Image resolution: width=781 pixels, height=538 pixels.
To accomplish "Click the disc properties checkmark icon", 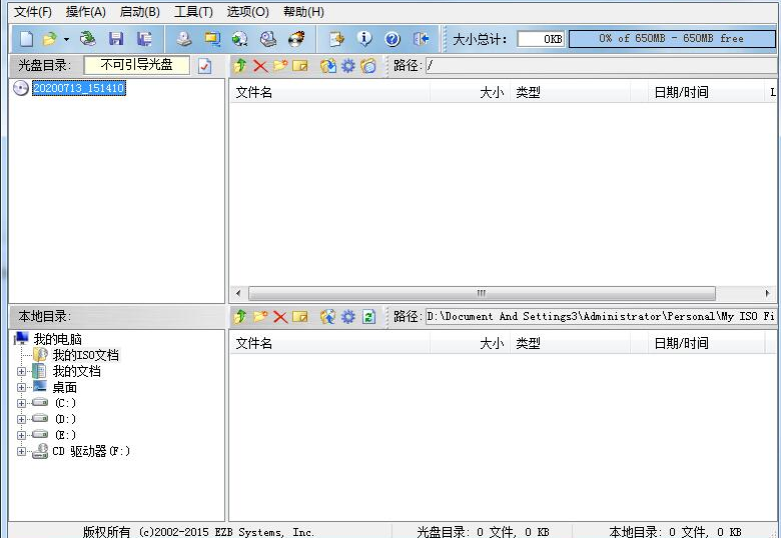I will [205, 66].
